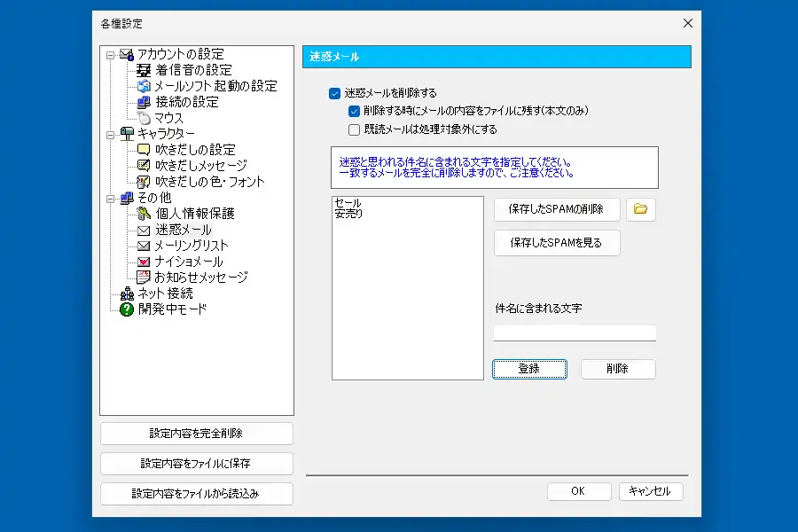Select セール entry in keyword list
The width and height of the screenshot is (798, 532).
348,203
